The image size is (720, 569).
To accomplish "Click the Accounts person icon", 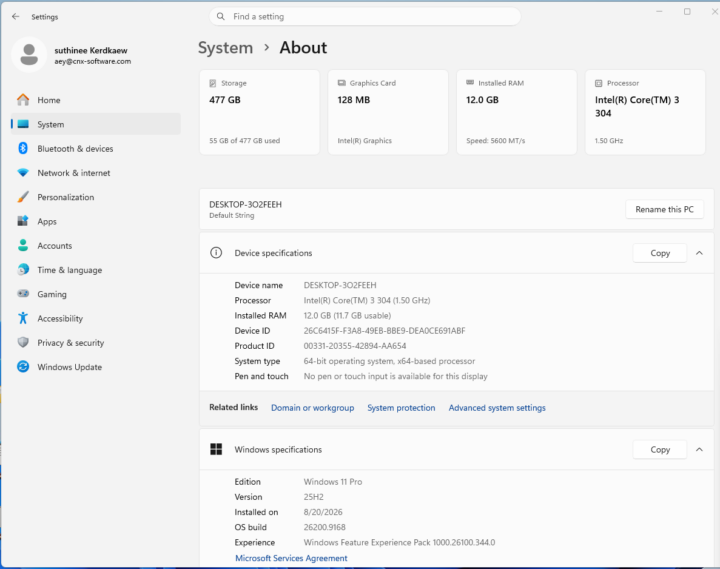I will click(23, 245).
